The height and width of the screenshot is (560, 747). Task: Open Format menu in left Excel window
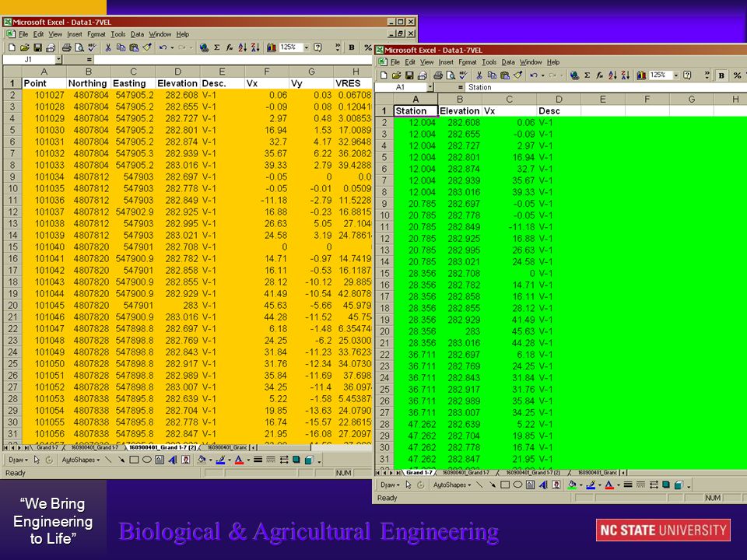click(96, 34)
